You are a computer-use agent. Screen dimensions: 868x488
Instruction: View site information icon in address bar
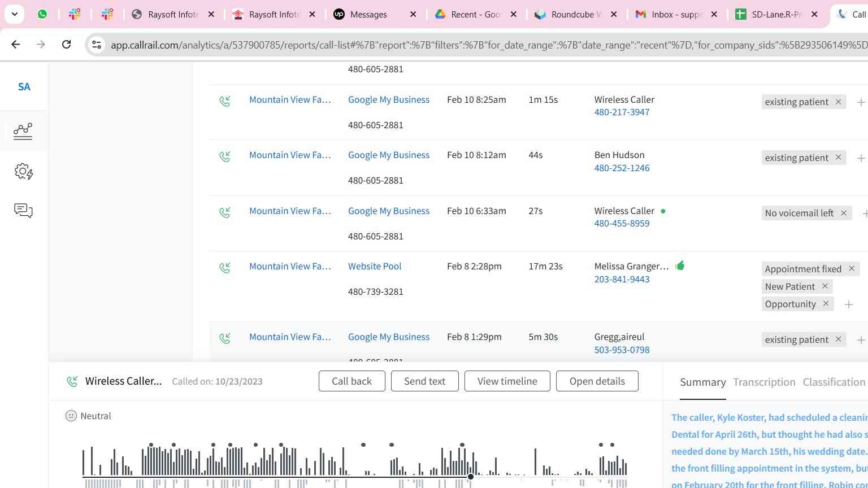[97, 45]
